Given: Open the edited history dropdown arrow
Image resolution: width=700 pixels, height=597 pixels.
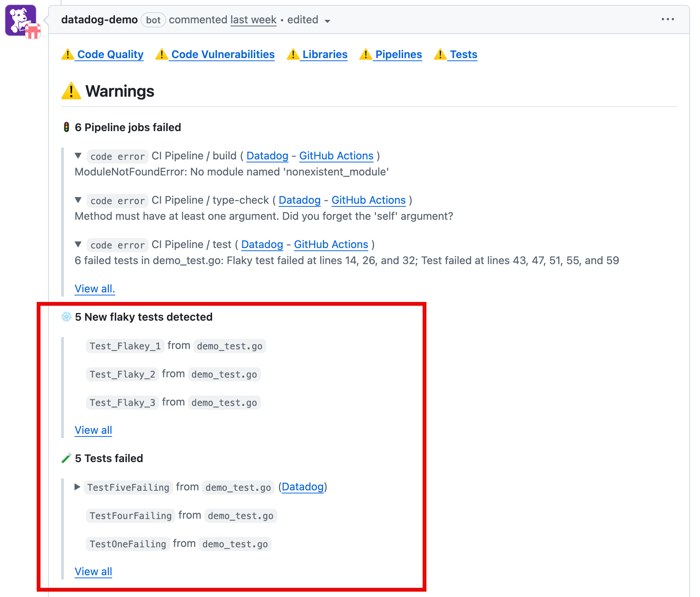Looking at the screenshot, I should coord(327,21).
